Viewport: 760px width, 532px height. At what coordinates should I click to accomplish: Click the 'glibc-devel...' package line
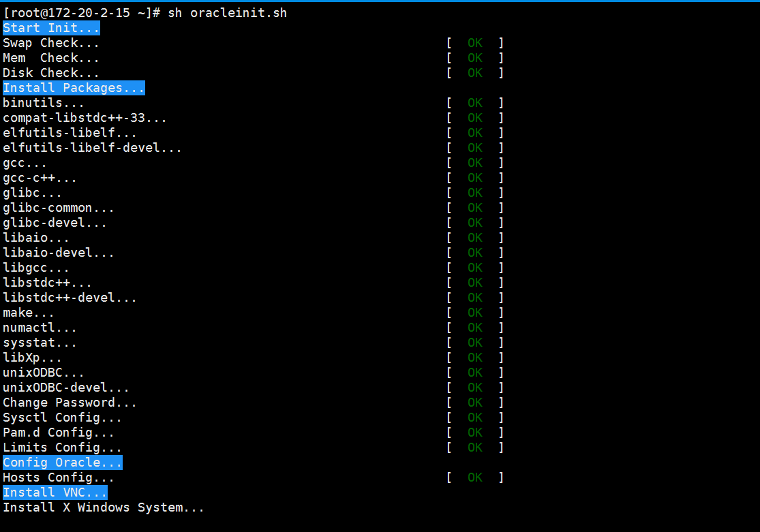[x=55, y=223]
